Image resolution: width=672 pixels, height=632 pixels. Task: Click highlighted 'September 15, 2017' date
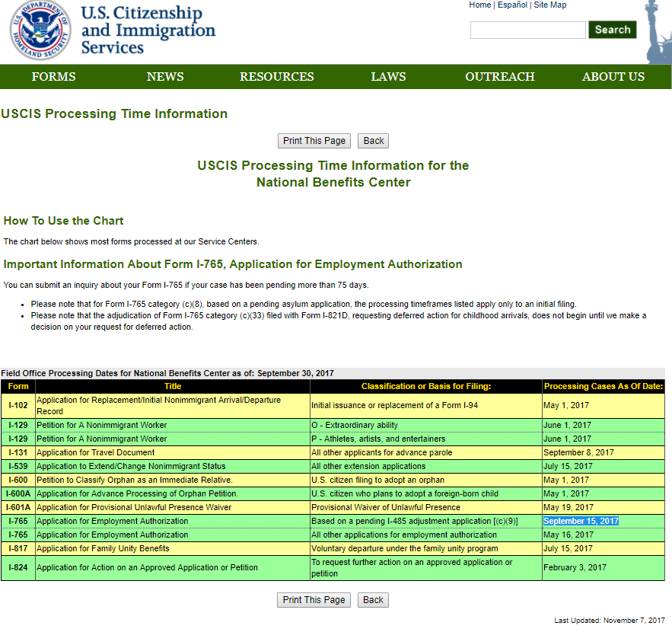click(581, 522)
